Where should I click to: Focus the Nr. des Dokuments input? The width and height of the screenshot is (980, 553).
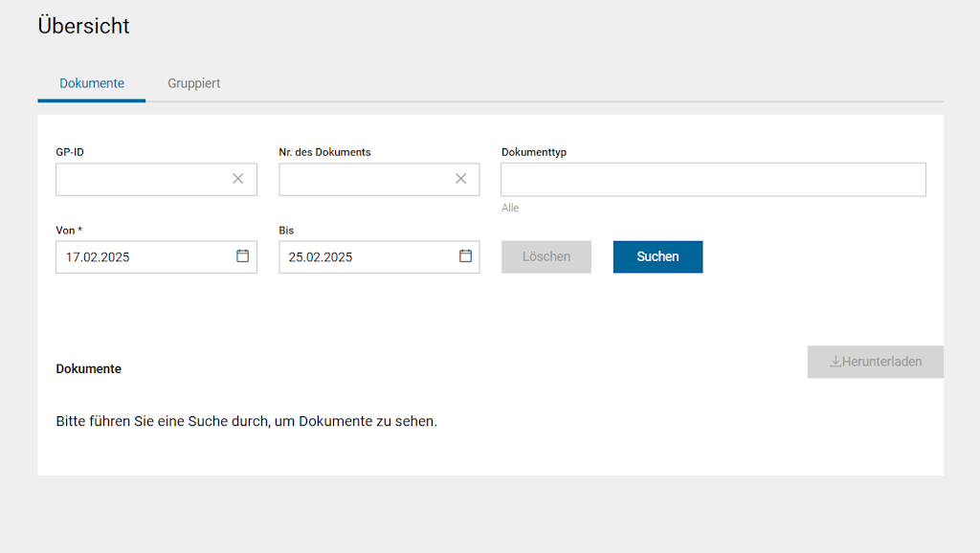tap(364, 179)
